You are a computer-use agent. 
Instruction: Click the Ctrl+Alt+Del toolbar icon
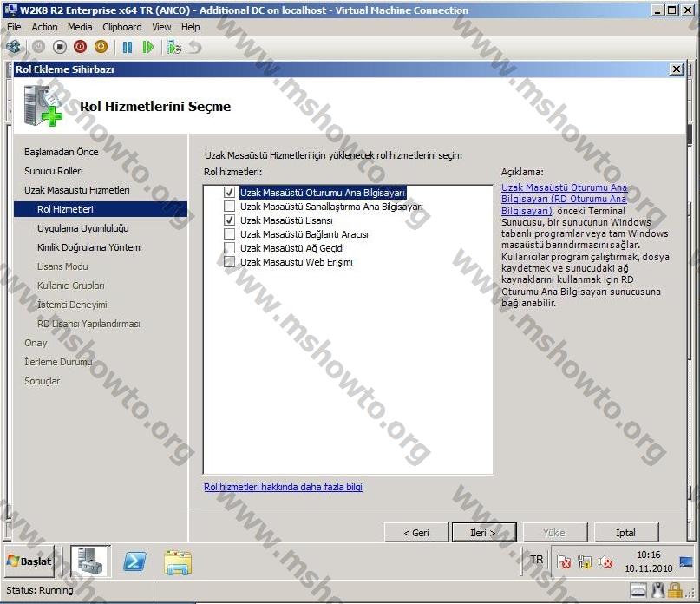13,47
